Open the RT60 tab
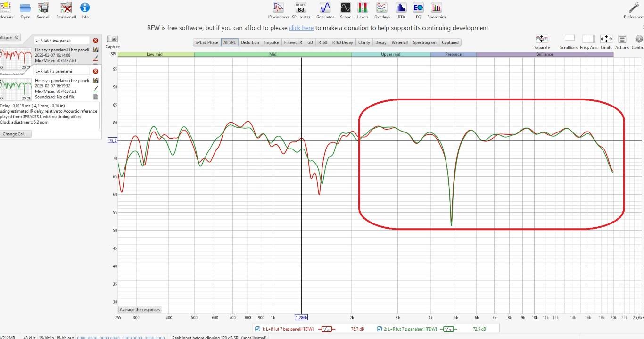The height and width of the screenshot is (339, 644). 322,42
